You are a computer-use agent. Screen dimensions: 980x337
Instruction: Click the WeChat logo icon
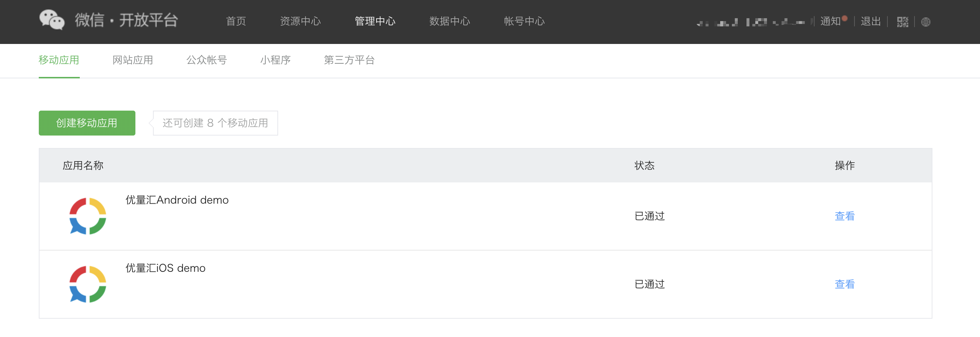point(52,20)
